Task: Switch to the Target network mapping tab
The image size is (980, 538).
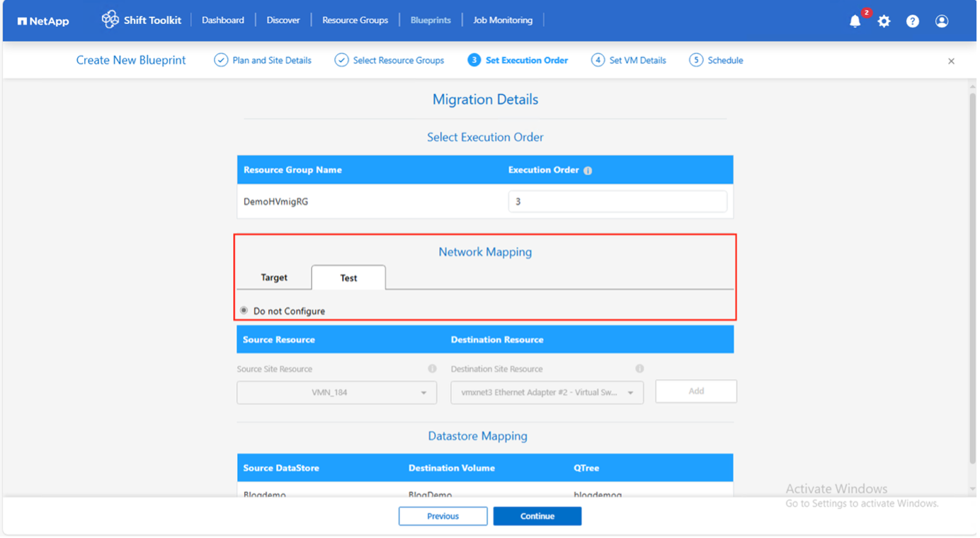Action: tap(274, 277)
